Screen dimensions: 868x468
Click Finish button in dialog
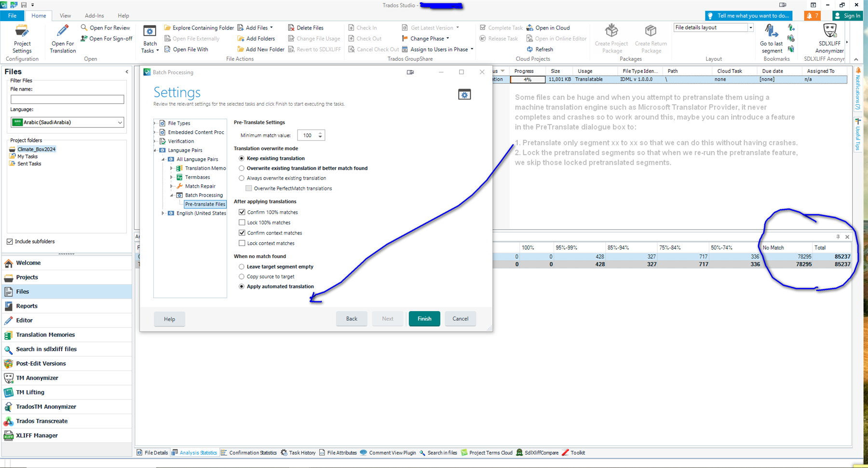click(x=424, y=319)
